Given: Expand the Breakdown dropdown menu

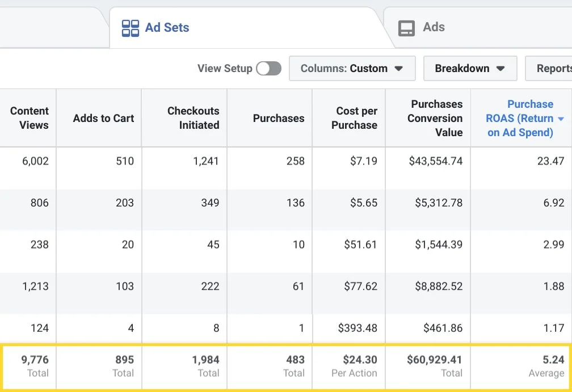Looking at the screenshot, I should coord(470,69).
